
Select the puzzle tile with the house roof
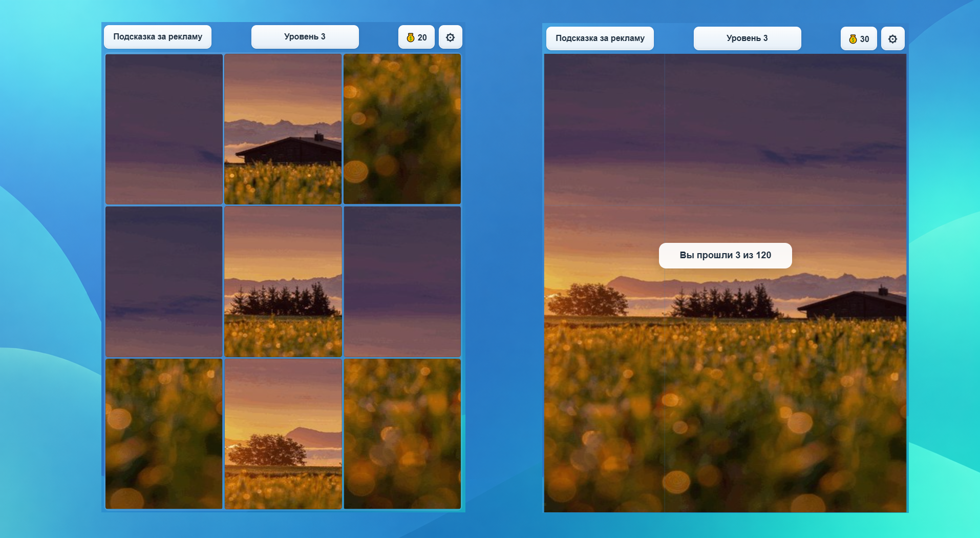click(283, 129)
